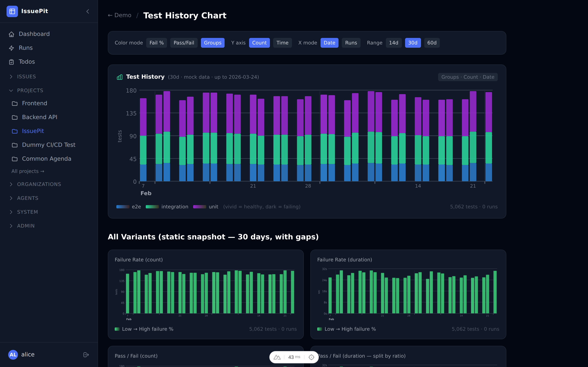
Task: Go back via the Demo breadcrumb
Action: 120,15
